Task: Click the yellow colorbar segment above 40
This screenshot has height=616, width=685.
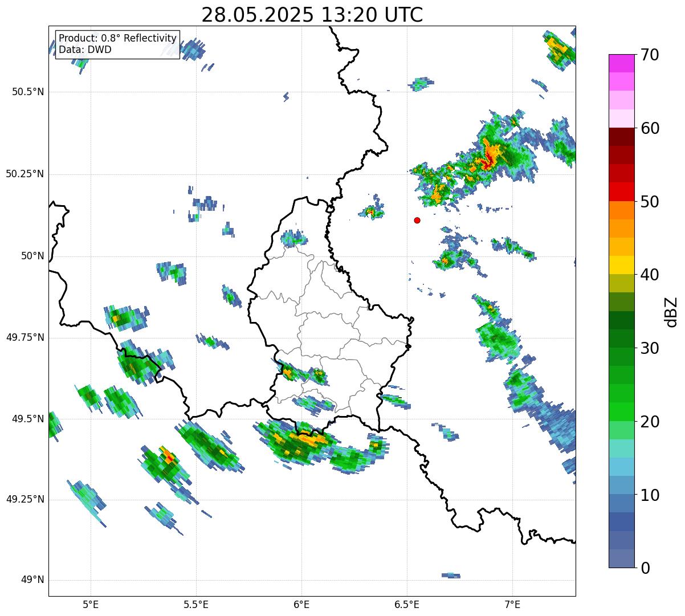Action: click(621, 265)
